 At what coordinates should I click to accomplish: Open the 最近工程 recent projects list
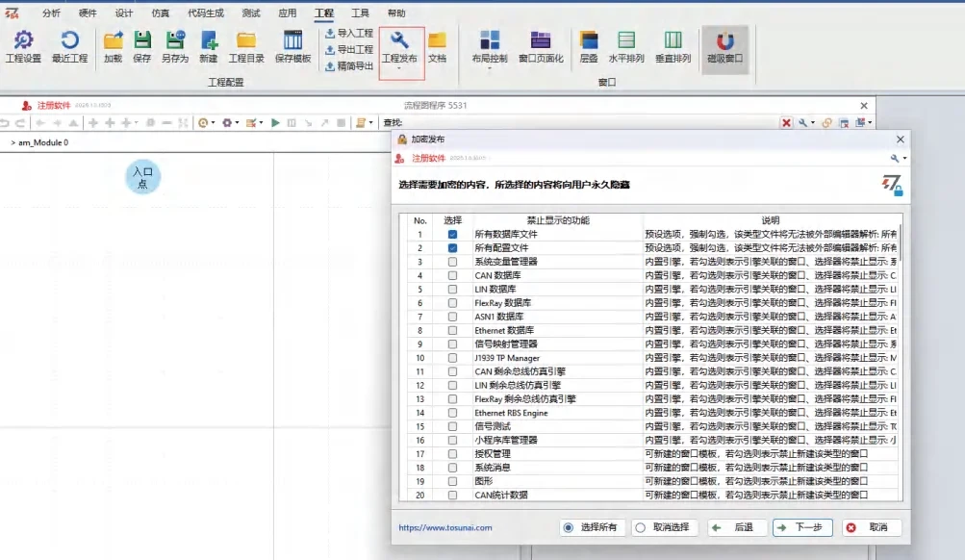69,47
